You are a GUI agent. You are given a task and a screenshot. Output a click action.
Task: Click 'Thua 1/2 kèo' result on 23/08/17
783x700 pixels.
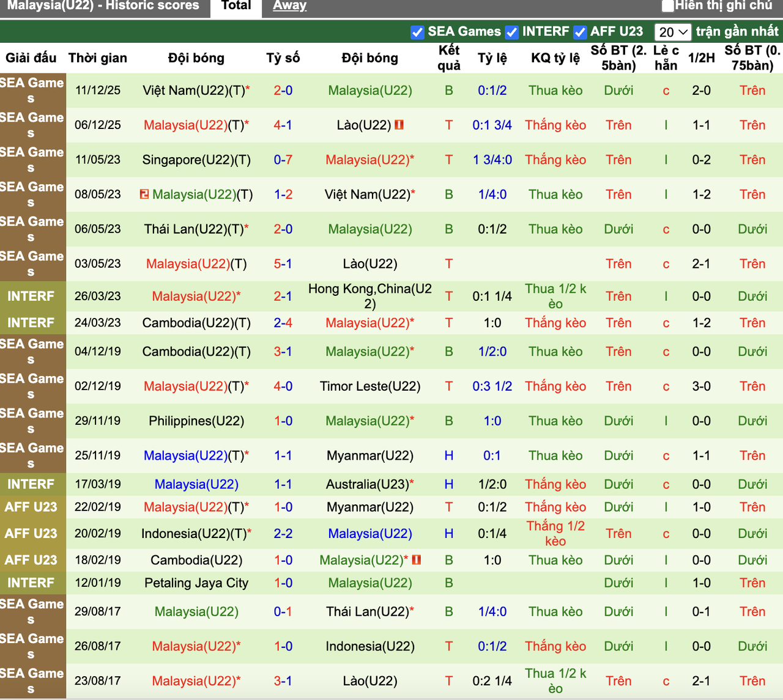pos(555,680)
